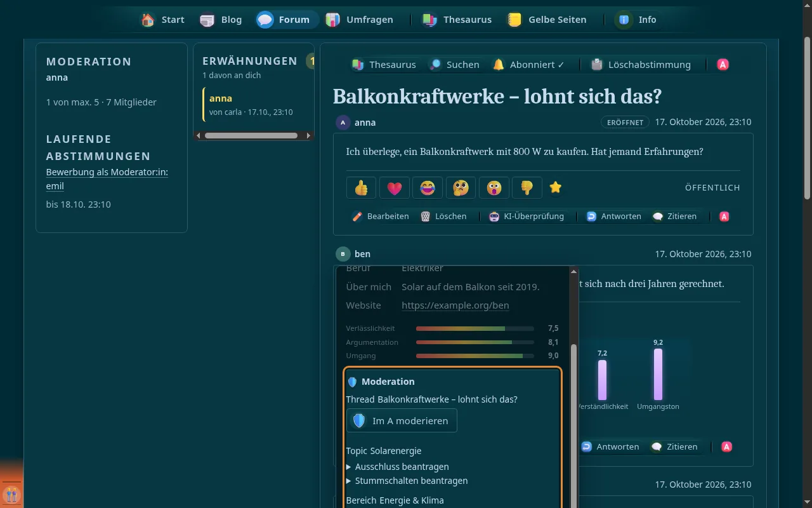Open Umfragen in the top navigation
Viewport: 812px width, 508px height.
point(360,20)
